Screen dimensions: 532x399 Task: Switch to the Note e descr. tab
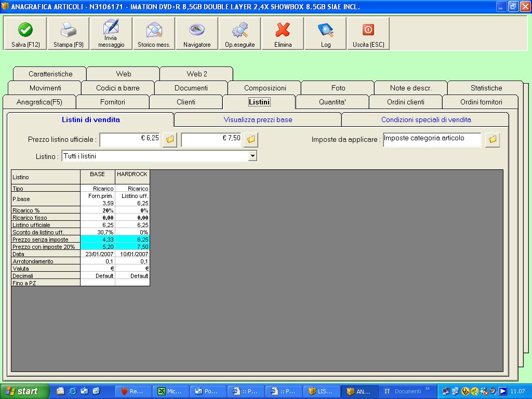click(411, 88)
